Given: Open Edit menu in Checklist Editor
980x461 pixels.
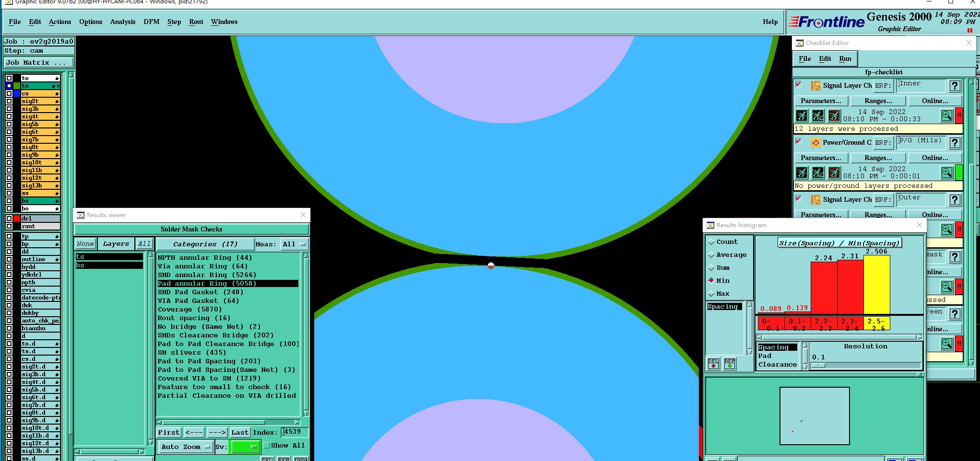Looking at the screenshot, I should (825, 59).
